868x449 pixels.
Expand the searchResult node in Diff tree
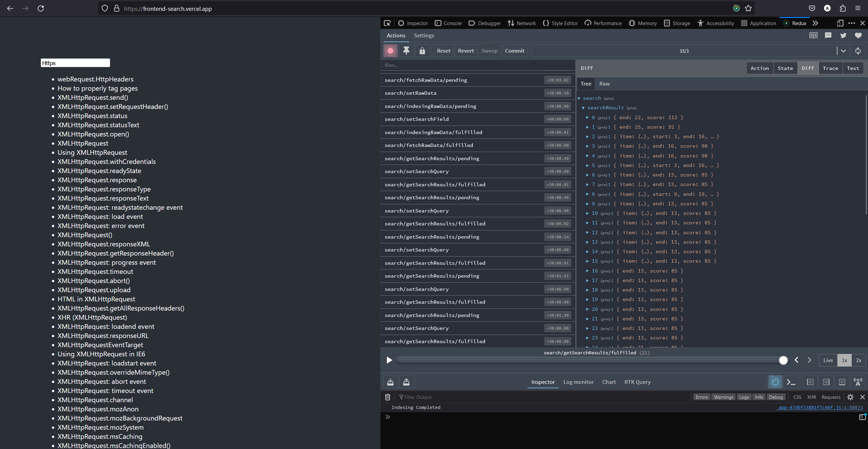(583, 108)
